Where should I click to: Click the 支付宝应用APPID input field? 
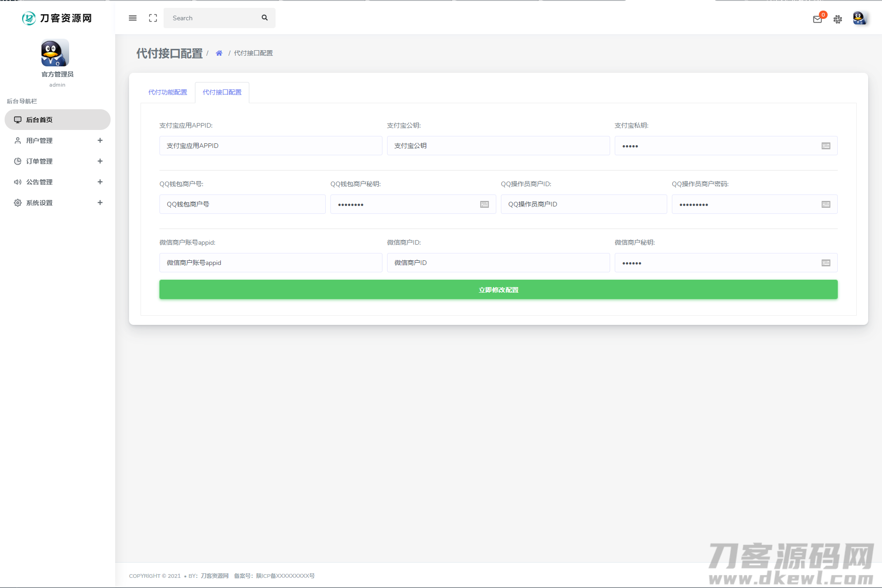270,146
